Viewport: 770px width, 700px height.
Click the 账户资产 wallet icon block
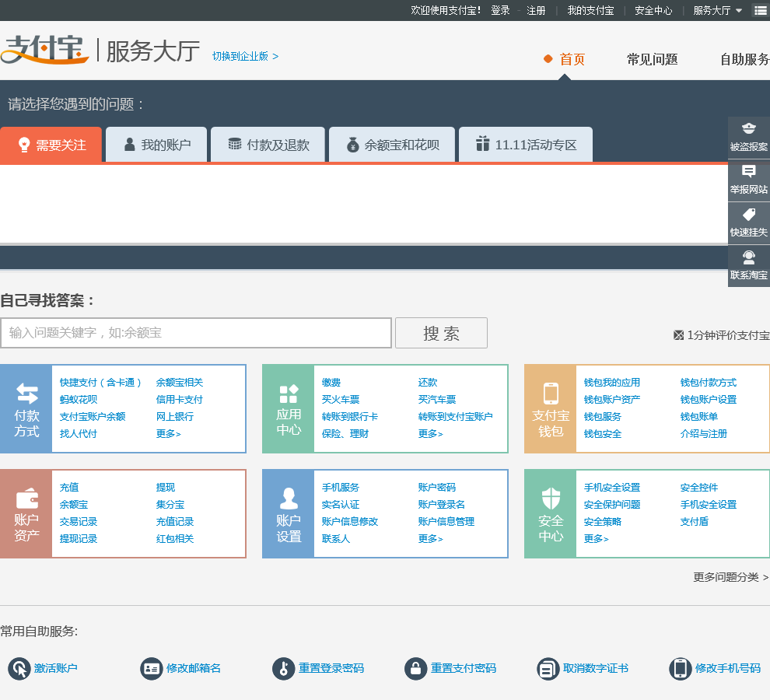(x=26, y=514)
